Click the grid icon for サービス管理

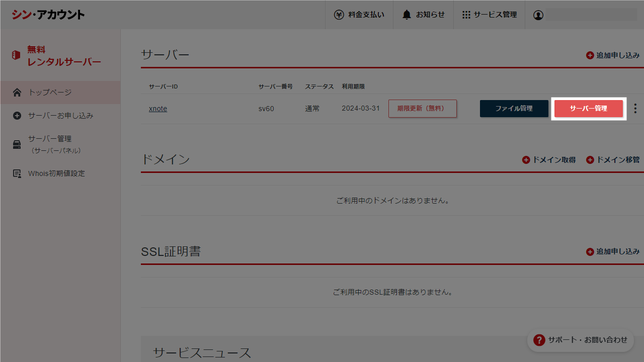(466, 15)
